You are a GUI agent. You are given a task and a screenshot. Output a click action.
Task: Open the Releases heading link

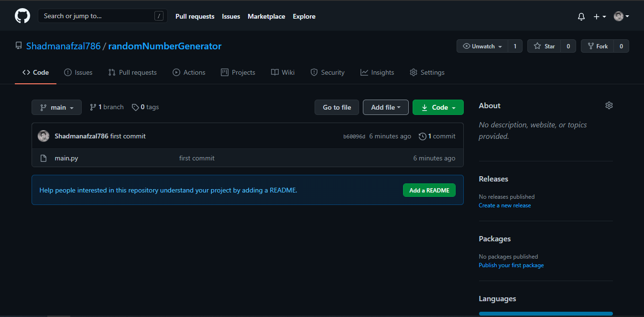tap(493, 179)
